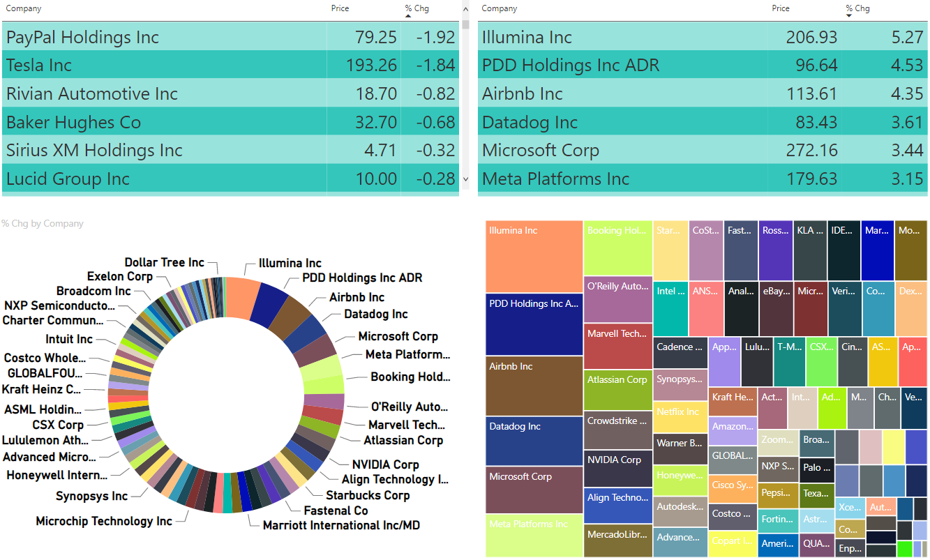Image resolution: width=930 pixels, height=560 pixels.
Task: Click NVIDIA Corp donut chart label
Action: 386,464
